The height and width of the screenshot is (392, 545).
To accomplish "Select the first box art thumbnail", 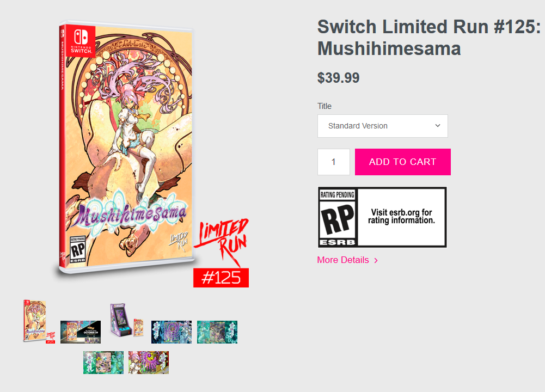I will point(39,321).
